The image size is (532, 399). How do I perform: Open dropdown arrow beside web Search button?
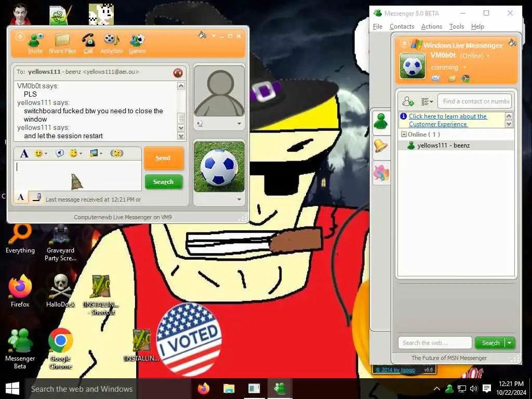(510, 343)
